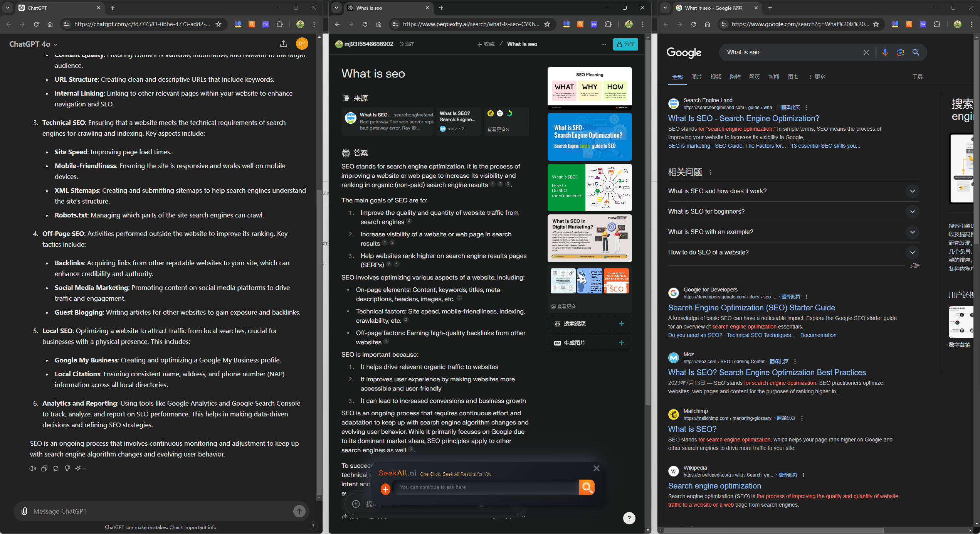Open the 更多 (More) menu in Google
This screenshot has height=534, width=980.
click(817, 77)
